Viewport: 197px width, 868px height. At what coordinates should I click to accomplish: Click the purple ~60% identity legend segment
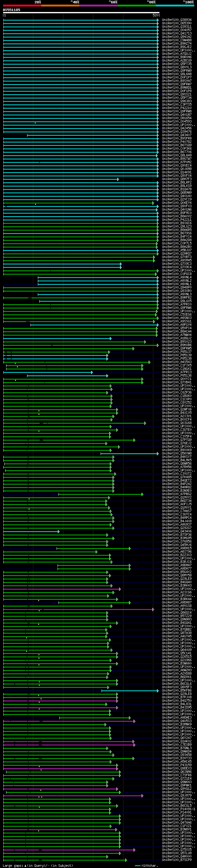[x=98, y=6]
